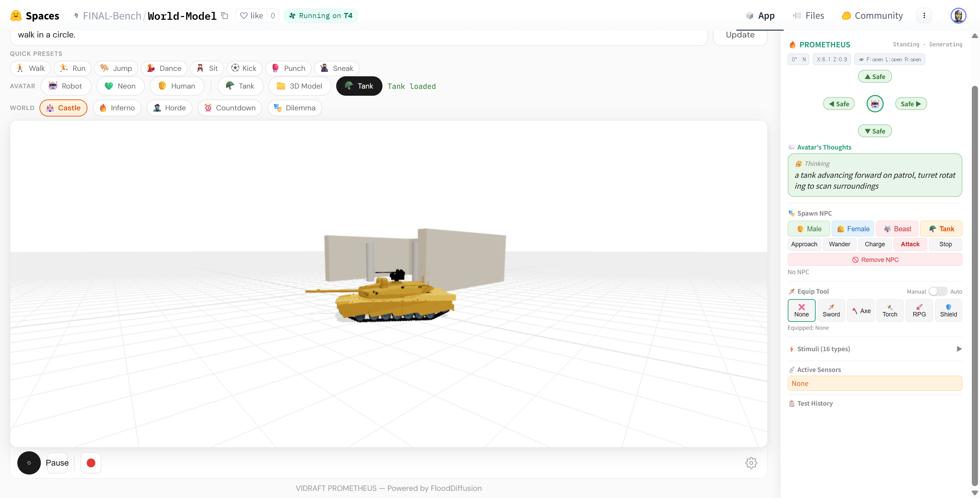Click the robot avatar center icon

point(875,104)
